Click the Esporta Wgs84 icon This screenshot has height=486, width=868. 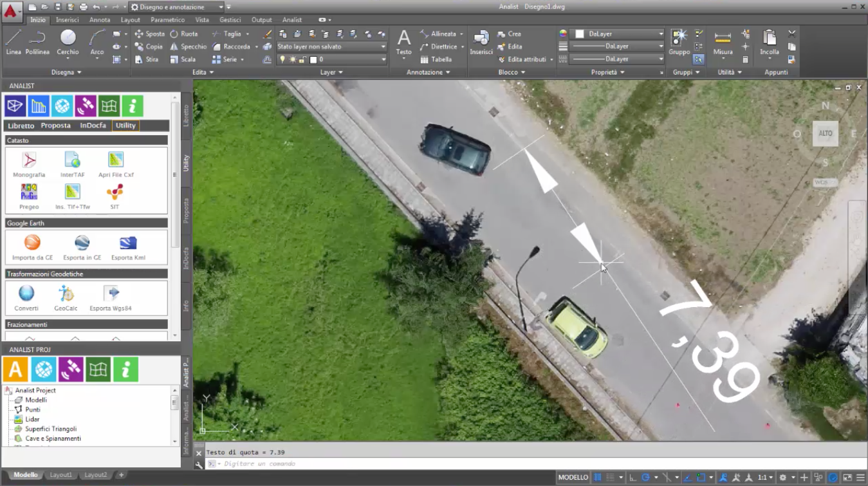click(111, 298)
